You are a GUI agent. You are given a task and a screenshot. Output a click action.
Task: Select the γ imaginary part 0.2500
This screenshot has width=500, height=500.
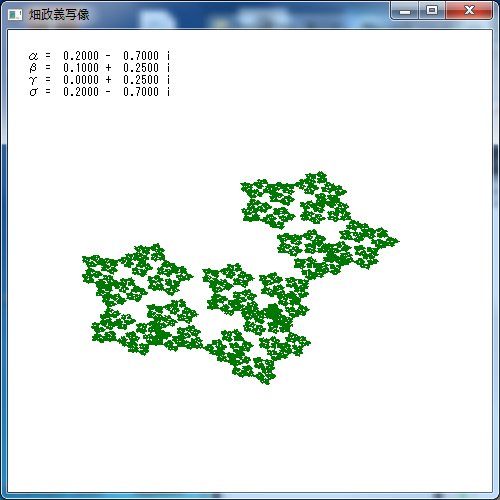pyautogui.click(x=141, y=80)
